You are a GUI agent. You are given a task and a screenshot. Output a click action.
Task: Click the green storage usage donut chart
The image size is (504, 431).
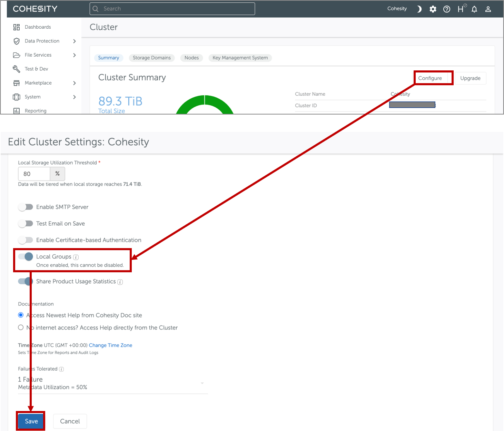(x=205, y=104)
